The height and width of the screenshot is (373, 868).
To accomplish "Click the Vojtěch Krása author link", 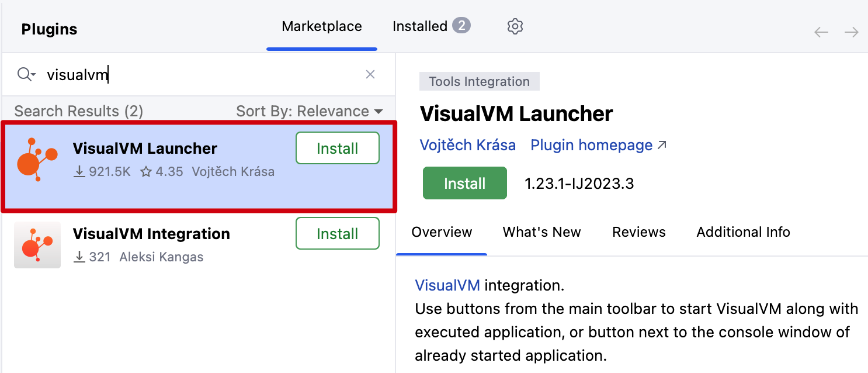I will 468,145.
